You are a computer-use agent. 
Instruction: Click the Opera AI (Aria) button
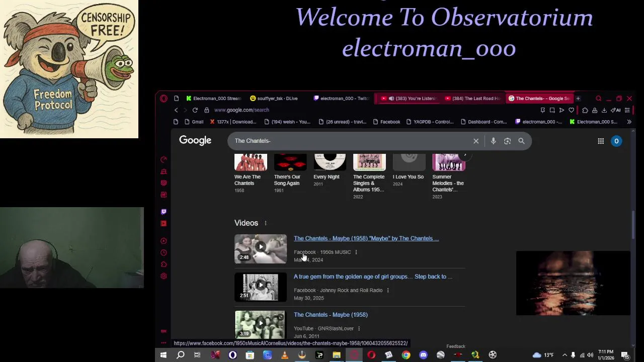click(x=615, y=110)
